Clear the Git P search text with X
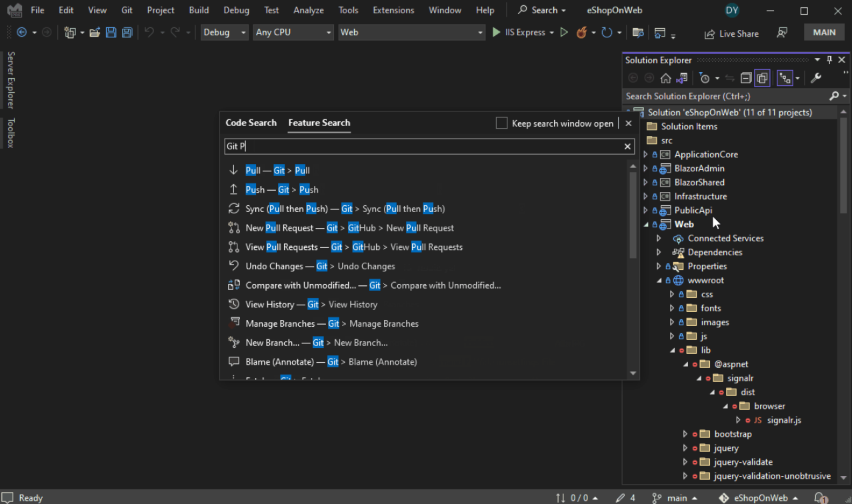Screen dimensions: 852x504 (x=627, y=146)
